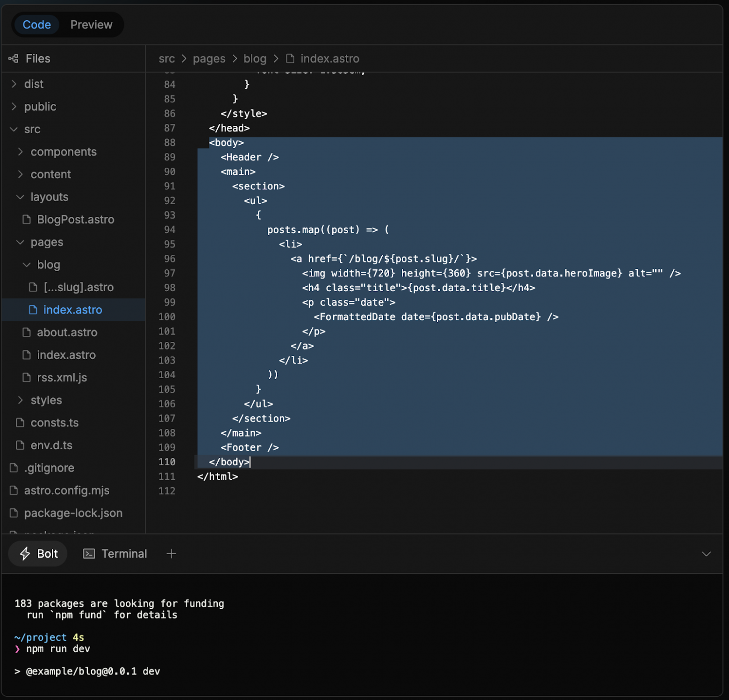Switch to Preview mode

(x=91, y=25)
